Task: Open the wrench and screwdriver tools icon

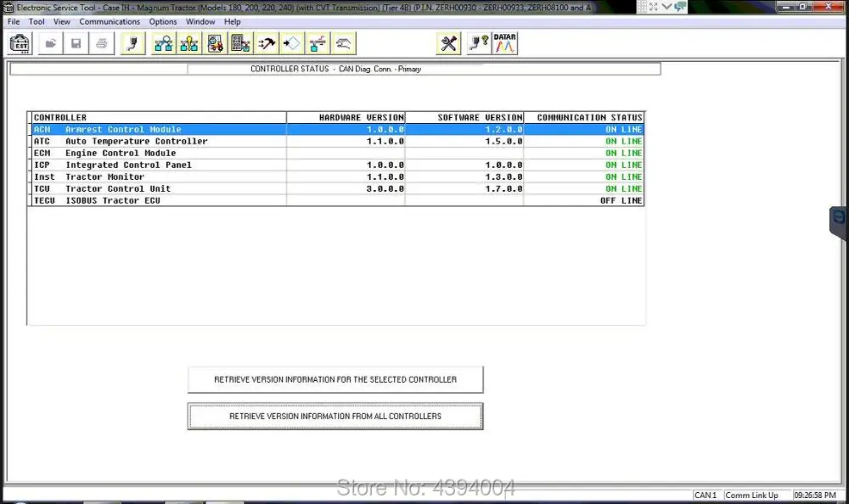Action: pos(448,44)
